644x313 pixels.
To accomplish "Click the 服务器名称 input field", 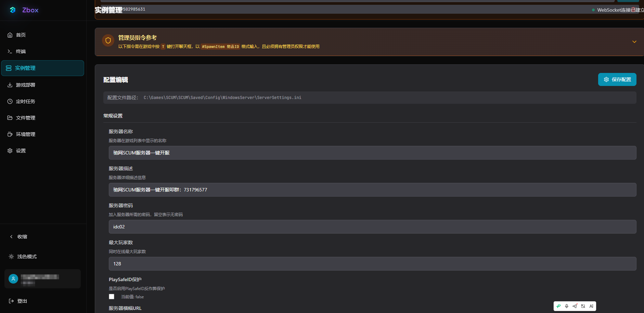I will click(372, 153).
